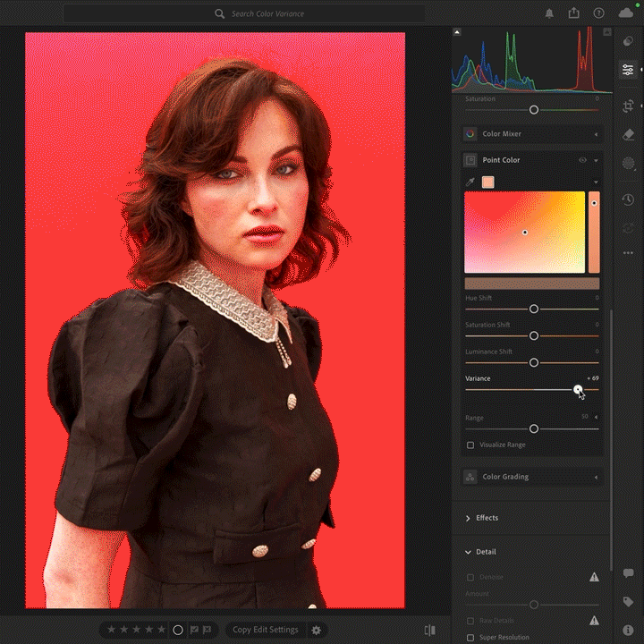This screenshot has height=644, width=644.
Task: Open the color swatch dropdown arrow
Action: [x=596, y=182]
